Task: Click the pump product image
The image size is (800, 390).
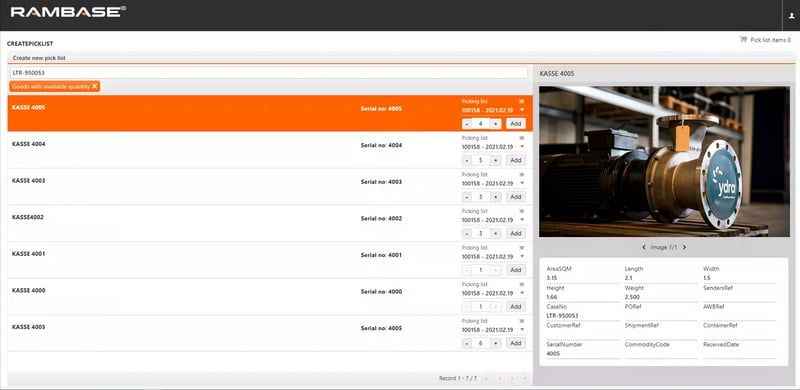Action: [664, 161]
